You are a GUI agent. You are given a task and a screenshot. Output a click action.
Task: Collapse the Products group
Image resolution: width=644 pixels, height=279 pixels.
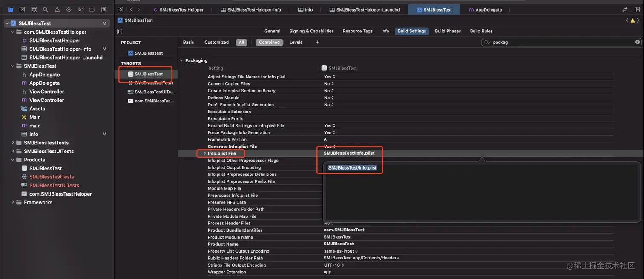(x=13, y=160)
